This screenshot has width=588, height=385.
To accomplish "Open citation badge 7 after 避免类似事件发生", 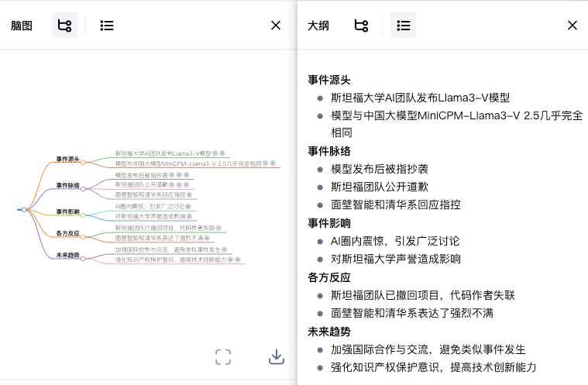I will tap(224, 250).
